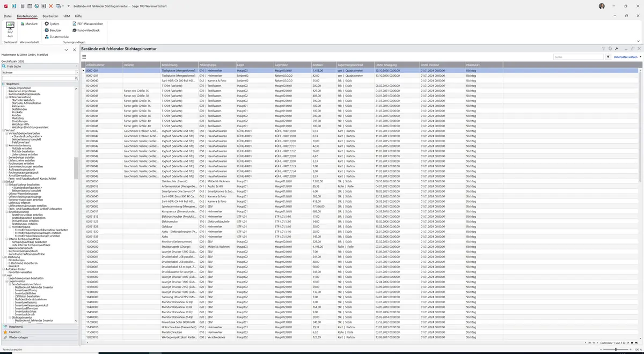This screenshot has height=354, width=644.
Task: Adjust the zoom slider in status bar
Action: (616, 349)
